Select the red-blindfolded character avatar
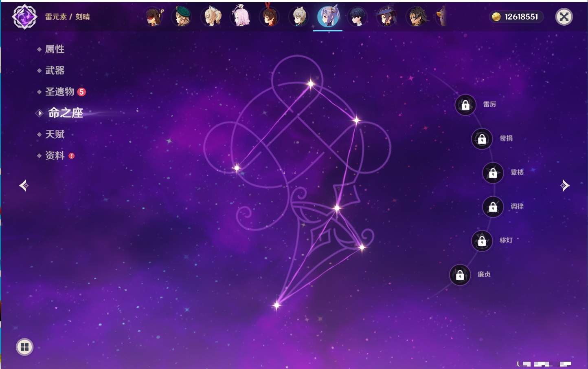Screen dimensions: 588x369 click(x=154, y=17)
